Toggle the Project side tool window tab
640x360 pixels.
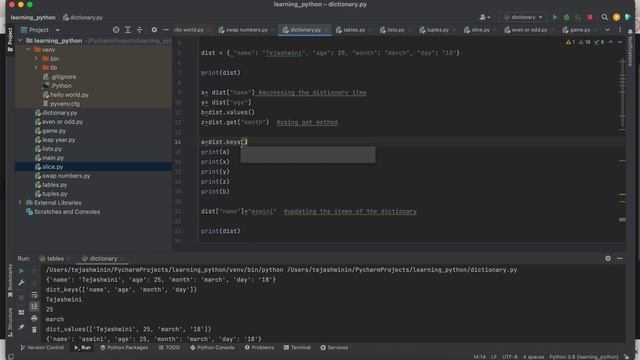pyautogui.click(x=10, y=40)
